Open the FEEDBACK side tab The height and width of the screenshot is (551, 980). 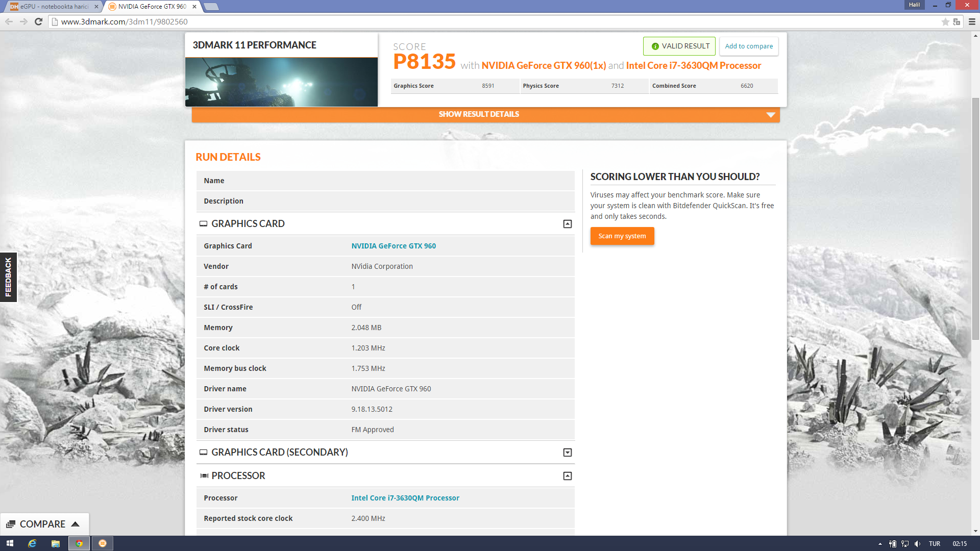[8, 277]
